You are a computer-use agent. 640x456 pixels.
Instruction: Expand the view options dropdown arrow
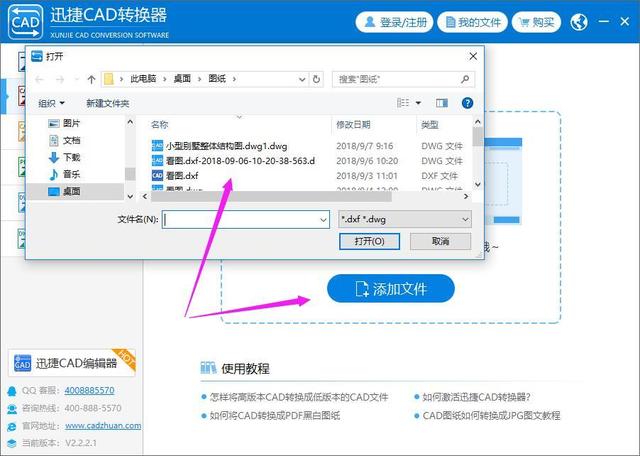point(418,103)
